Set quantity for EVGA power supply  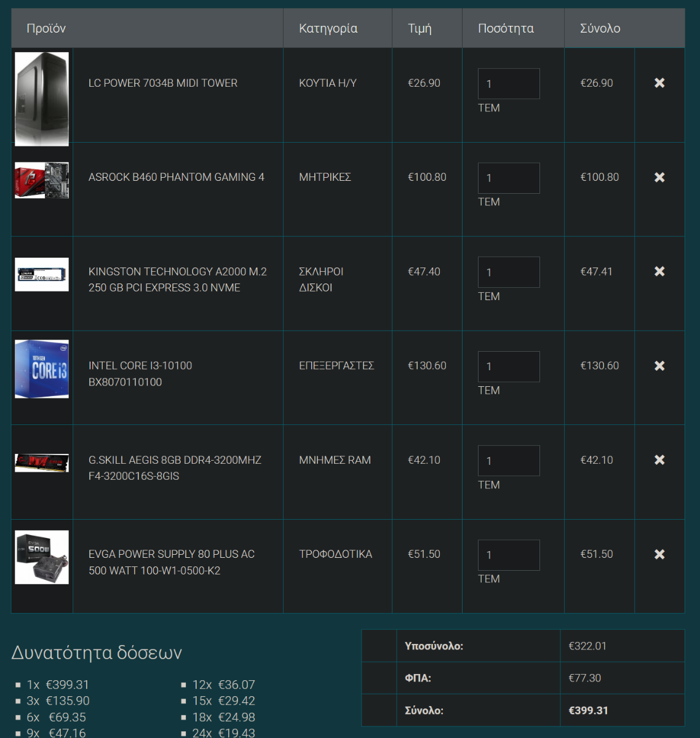509,555
